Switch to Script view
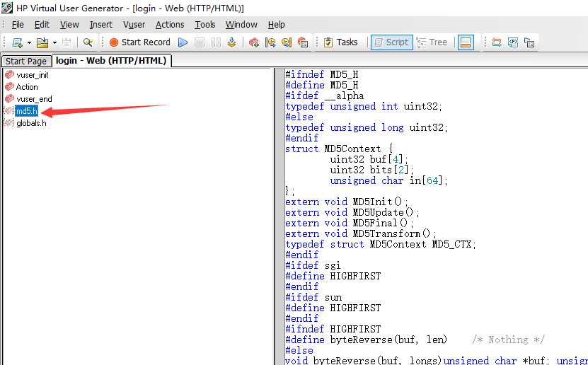 (x=392, y=42)
